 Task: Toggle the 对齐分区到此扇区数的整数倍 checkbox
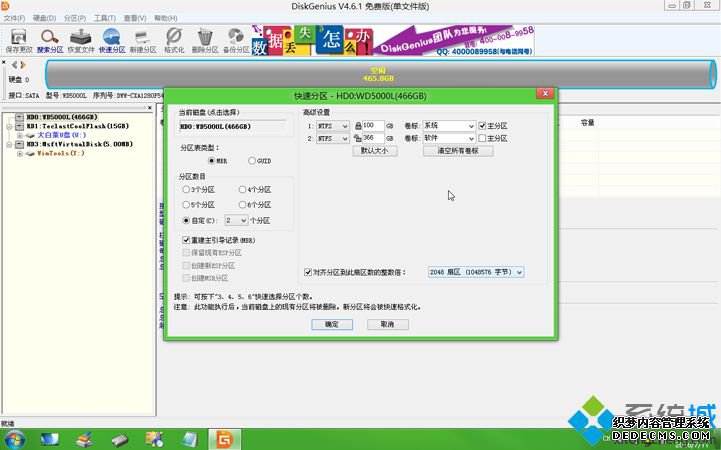[x=308, y=272]
